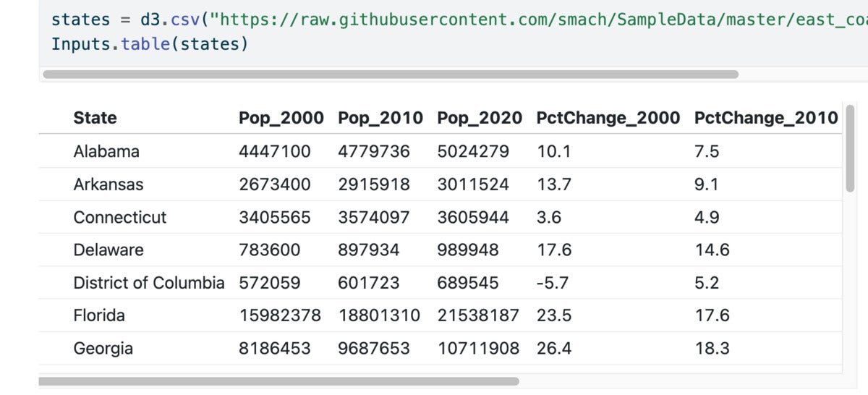Viewport: 868px width, 395px height.
Task: Click Connecticut Pop_2010 value 3574097
Action: (374, 217)
